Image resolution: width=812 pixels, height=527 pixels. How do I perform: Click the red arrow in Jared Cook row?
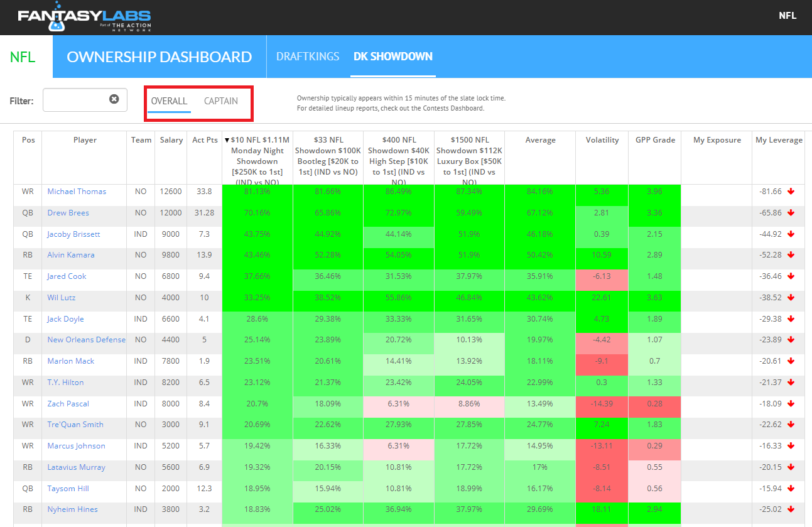coord(791,276)
